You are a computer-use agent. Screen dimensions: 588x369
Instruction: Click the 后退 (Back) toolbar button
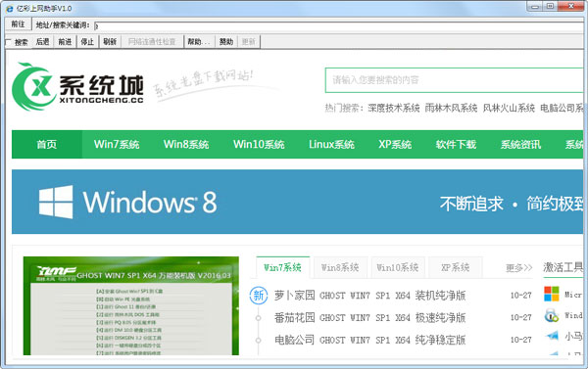coord(43,42)
